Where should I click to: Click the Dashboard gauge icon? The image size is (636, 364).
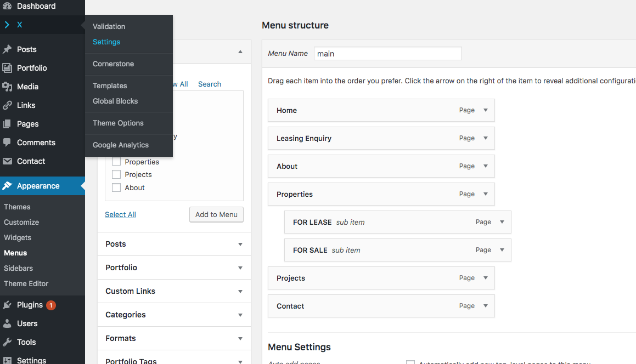click(x=7, y=5)
